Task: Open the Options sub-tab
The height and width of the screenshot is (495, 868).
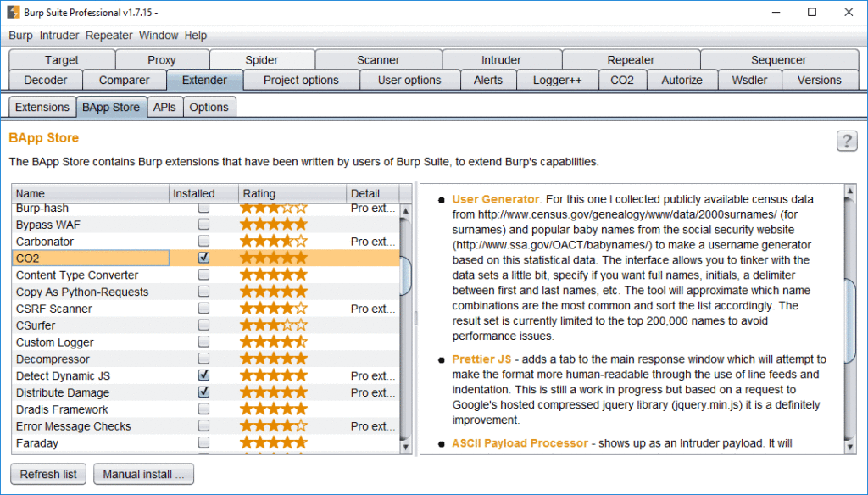Action: [209, 107]
